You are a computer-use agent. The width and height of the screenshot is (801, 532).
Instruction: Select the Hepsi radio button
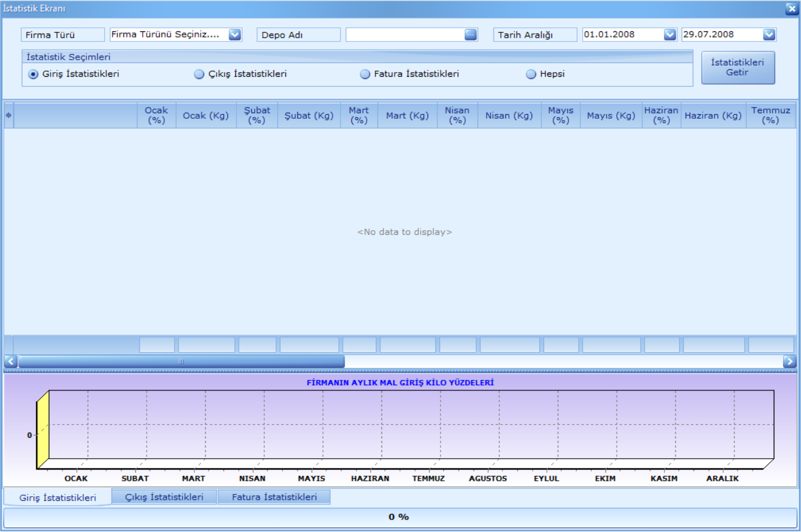point(531,74)
